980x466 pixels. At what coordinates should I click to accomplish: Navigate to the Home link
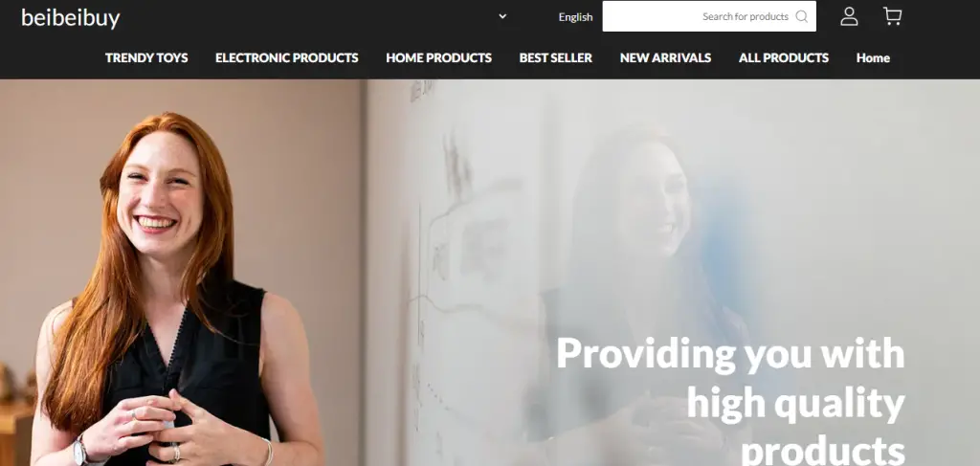click(873, 58)
